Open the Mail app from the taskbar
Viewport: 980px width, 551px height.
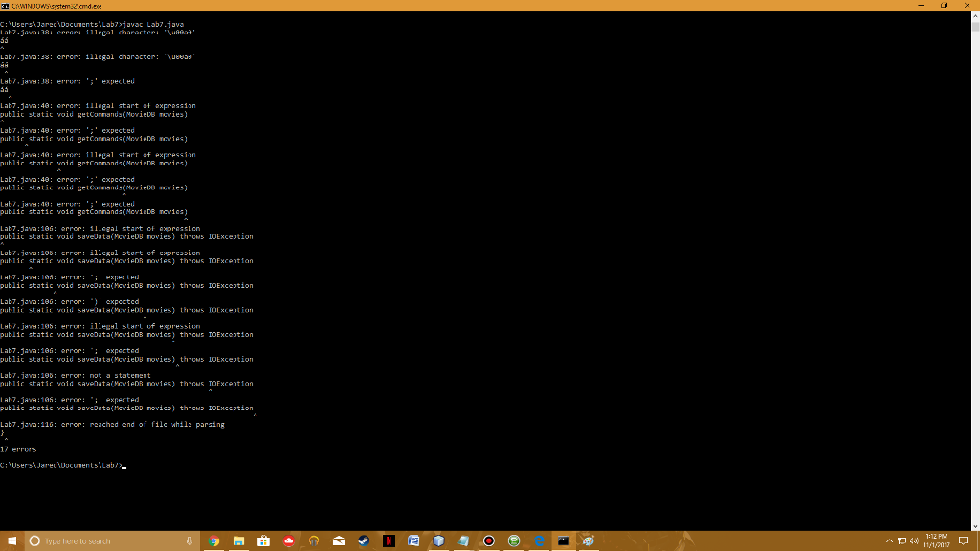(339, 540)
